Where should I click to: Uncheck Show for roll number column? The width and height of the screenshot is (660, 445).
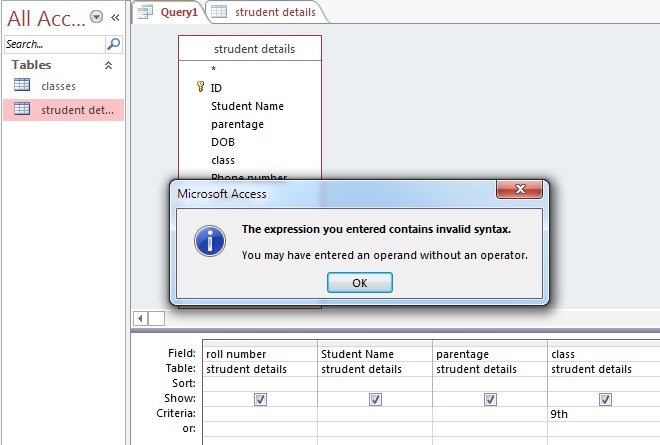[260, 399]
